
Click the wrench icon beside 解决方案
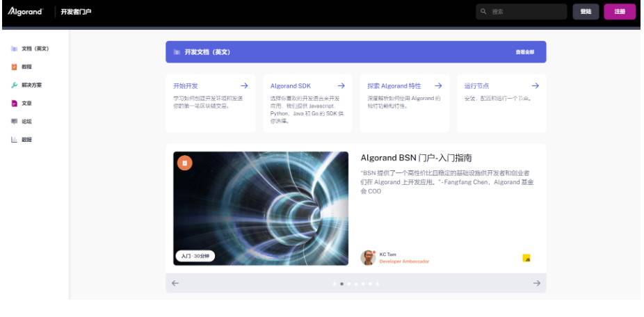15,85
